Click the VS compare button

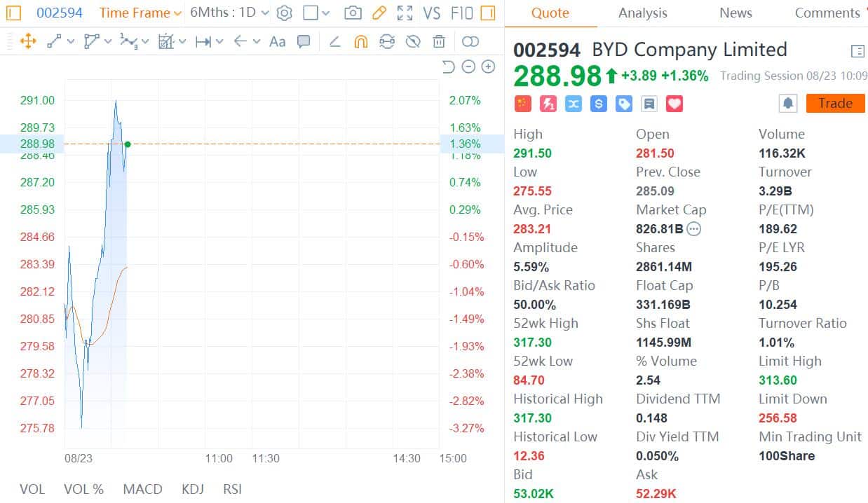(432, 13)
